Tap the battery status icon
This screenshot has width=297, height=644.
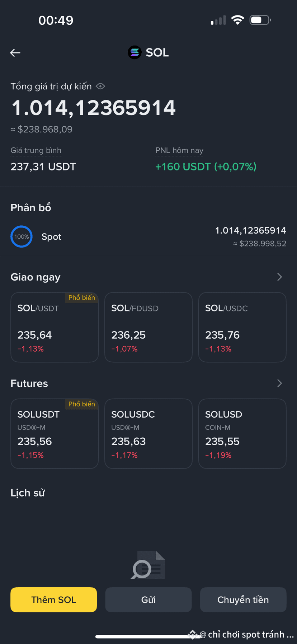point(260,20)
